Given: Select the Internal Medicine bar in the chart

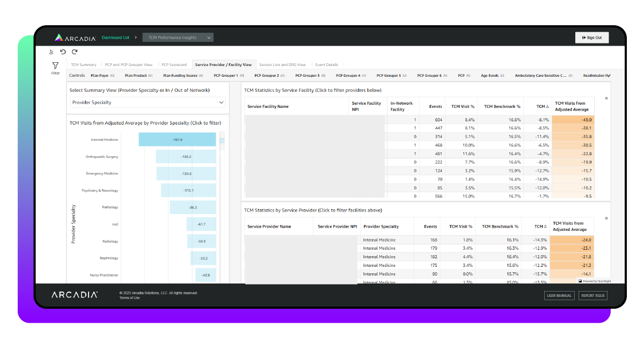Looking at the screenshot, I should (177, 139).
